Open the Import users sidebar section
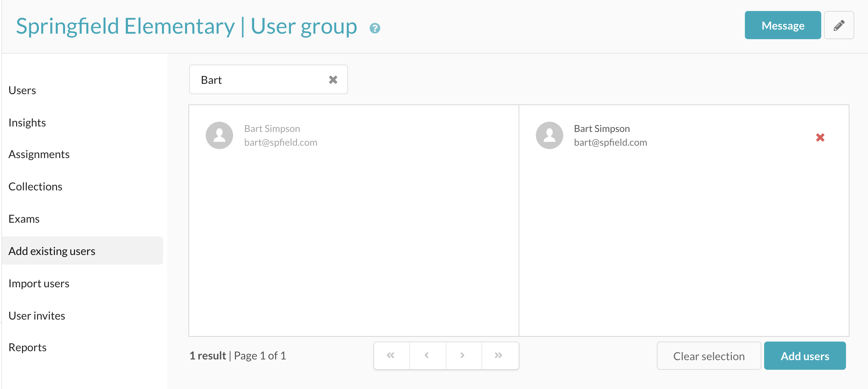 coord(39,283)
